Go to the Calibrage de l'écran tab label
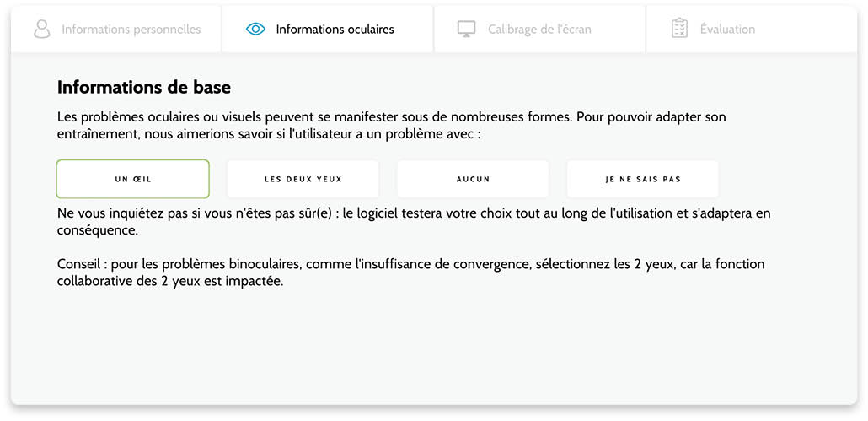 (x=539, y=30)
